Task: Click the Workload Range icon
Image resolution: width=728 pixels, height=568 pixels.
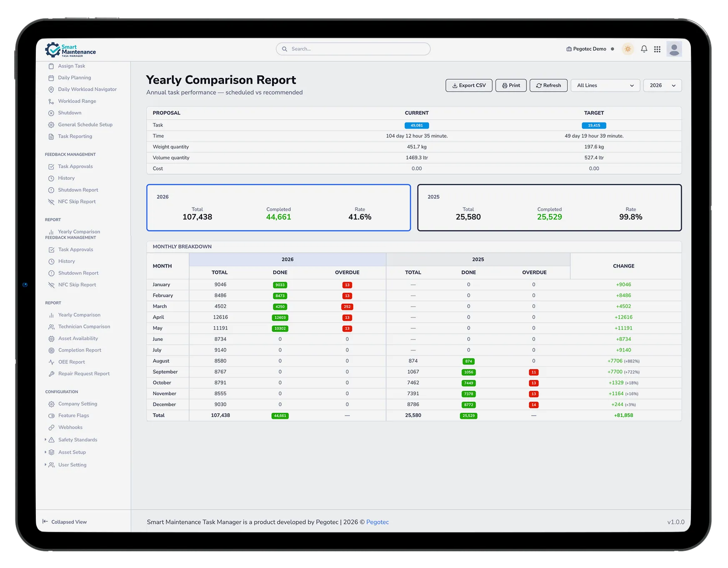Action: click(x=51, y=102)
